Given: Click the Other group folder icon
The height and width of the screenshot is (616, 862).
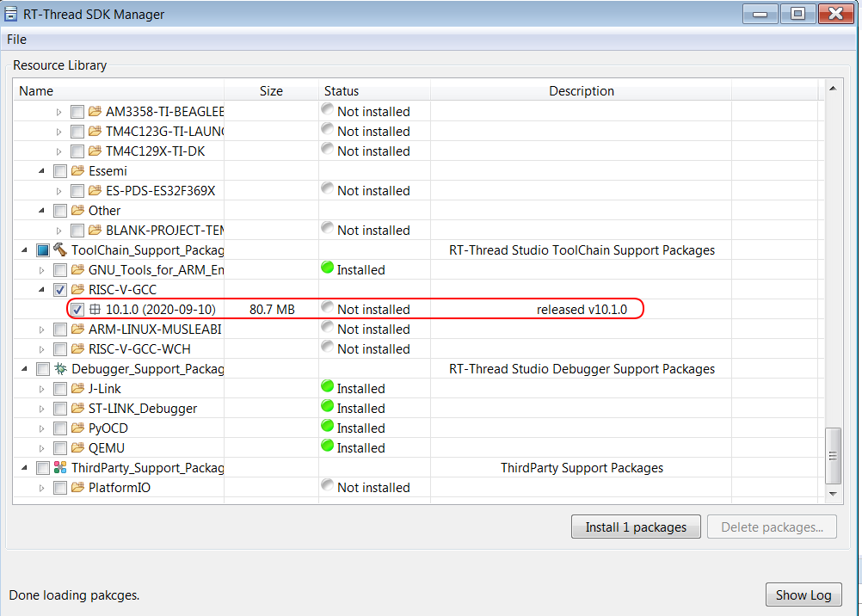Looking at the screenshot, I should tap(77, 211).
